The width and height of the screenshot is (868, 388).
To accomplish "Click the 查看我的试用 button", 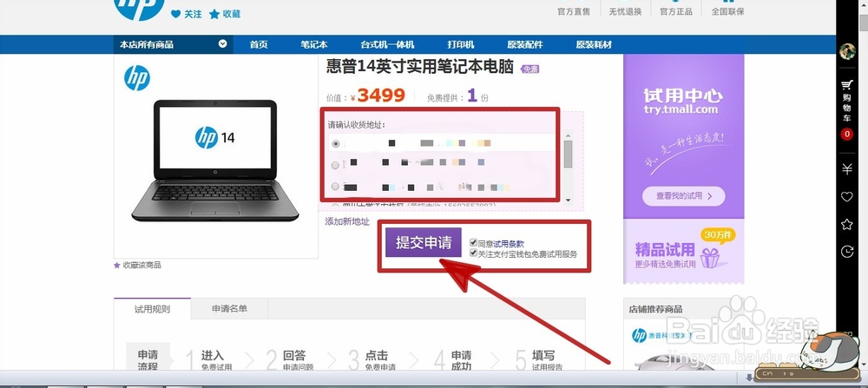I will 683,196.
